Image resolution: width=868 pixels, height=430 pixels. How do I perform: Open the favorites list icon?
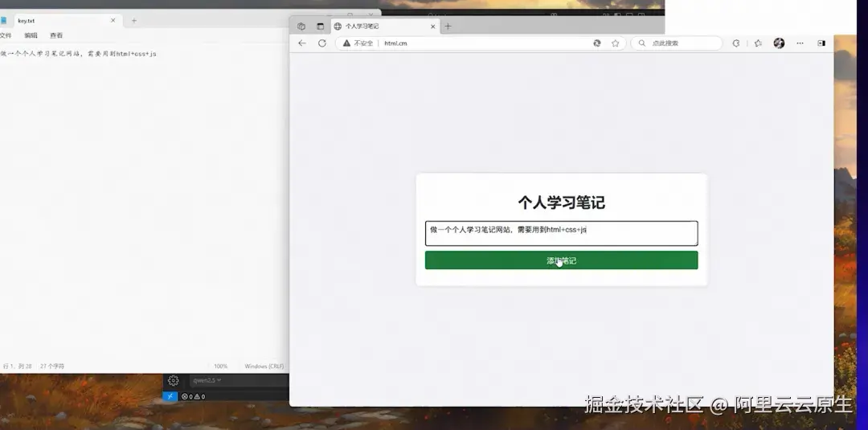tap(758, 43)
